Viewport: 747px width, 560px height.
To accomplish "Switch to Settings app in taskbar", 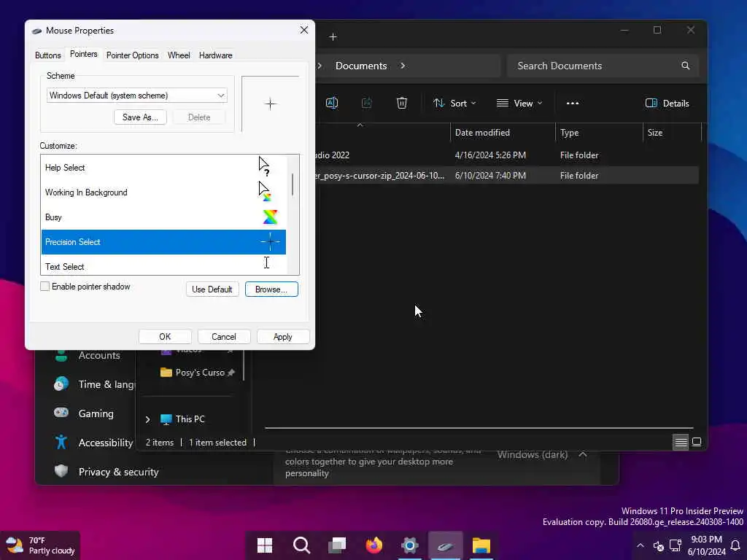I will (410, 545).
